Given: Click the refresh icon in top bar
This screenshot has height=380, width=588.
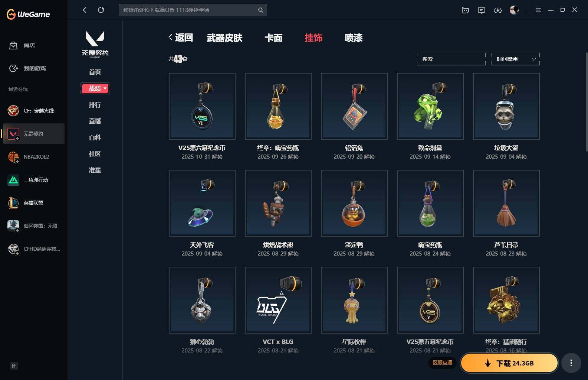Looking at the screenshot, I should click(x=101, y=10).
